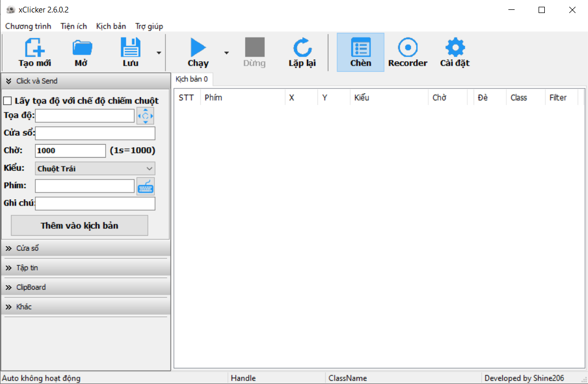Viewport: 588px width, 384px height.
Task: Click the Y column header
Action: (x=334, y=98)
